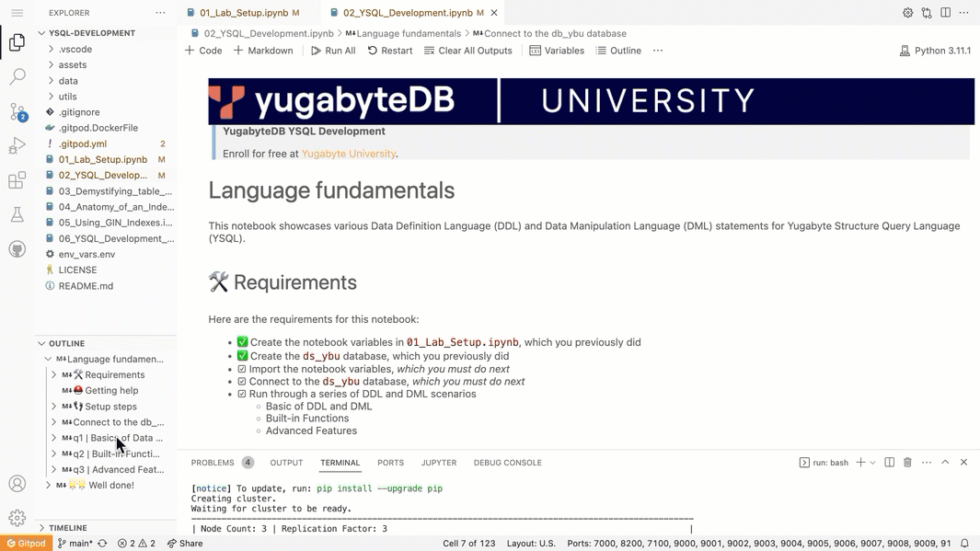Split the terminal panel
Viewport: 980px width, 551px height.
[889, 463]
